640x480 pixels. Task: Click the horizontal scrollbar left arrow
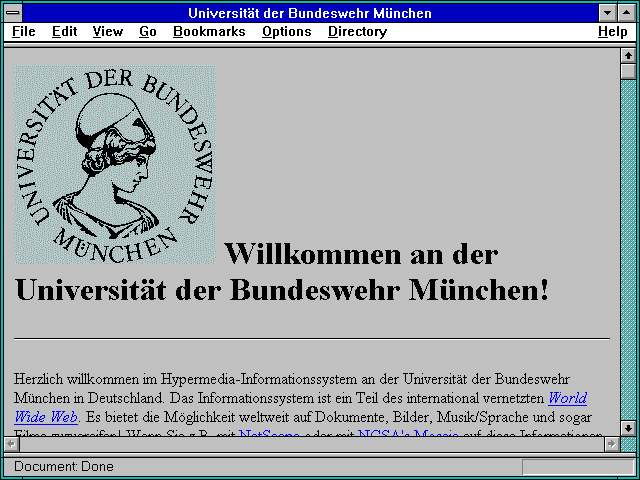[x=12, y=444]
